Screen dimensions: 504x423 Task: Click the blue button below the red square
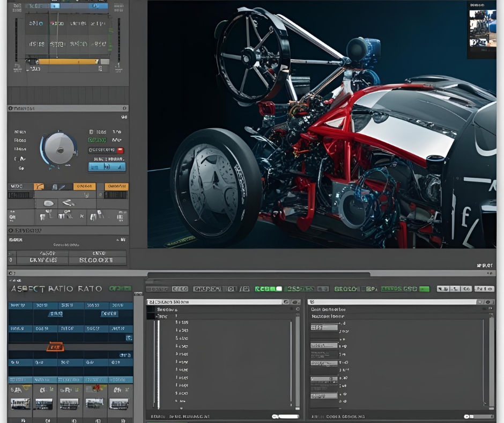[x=107, y=167]
